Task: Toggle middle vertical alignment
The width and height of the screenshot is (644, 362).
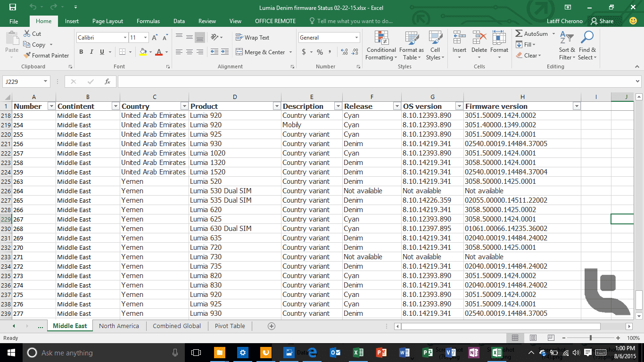Action: click(x=190, y=38)
